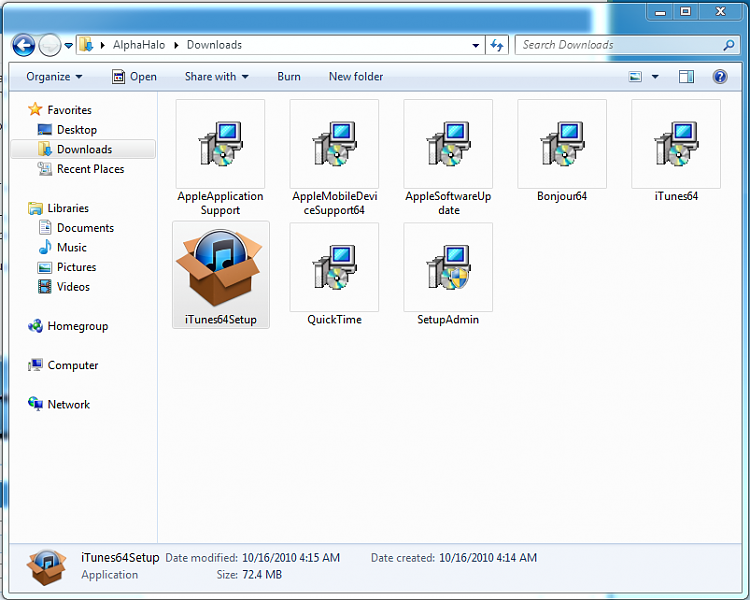Open the help button
Image resolution: width=750 pixels, height=600 pixels.
point(720,77)
